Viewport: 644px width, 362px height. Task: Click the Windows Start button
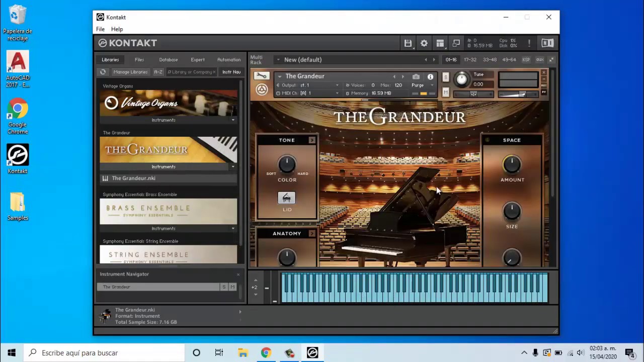tap(12, 352)
